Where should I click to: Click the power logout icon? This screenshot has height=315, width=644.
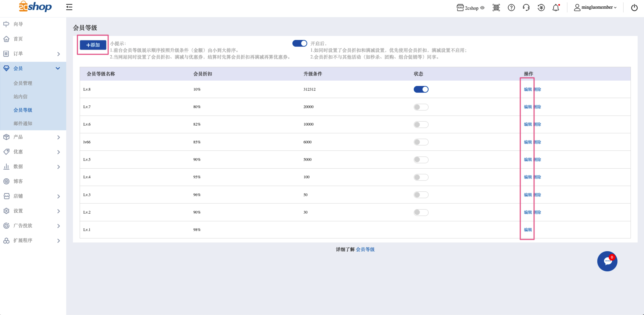pos(634,8)
